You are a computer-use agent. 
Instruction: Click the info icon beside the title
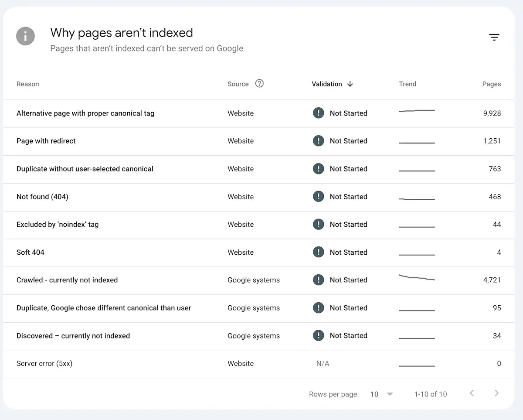pos(25,36)
